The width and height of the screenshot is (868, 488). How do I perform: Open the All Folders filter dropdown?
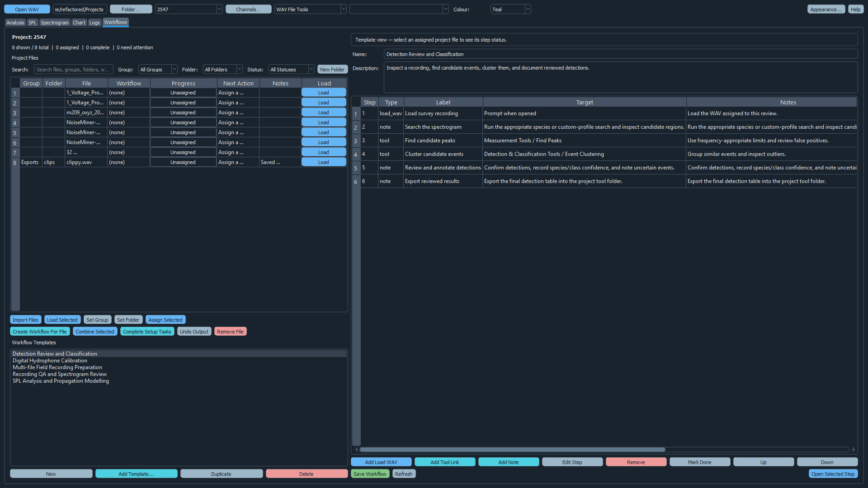pyautogui.click(x=222, y=70)
